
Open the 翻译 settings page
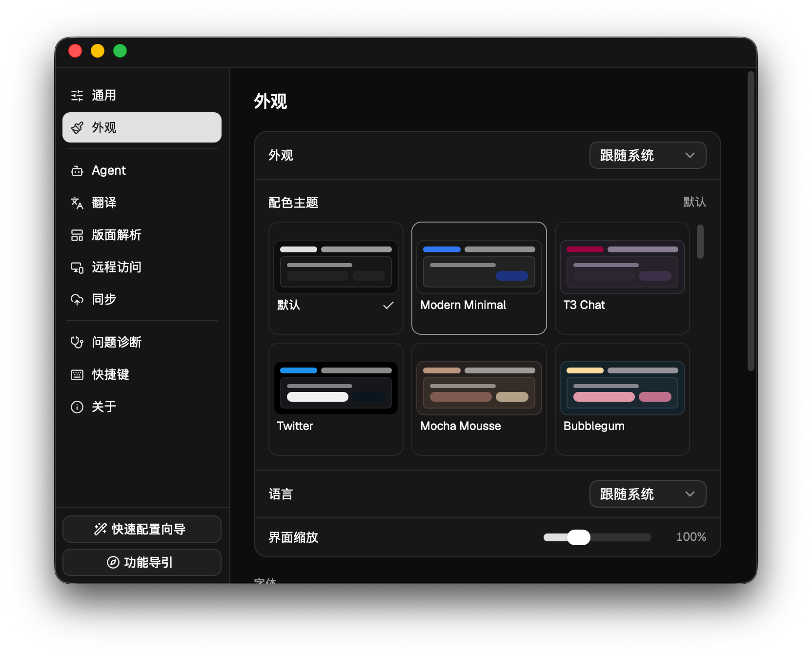(142, 203)
